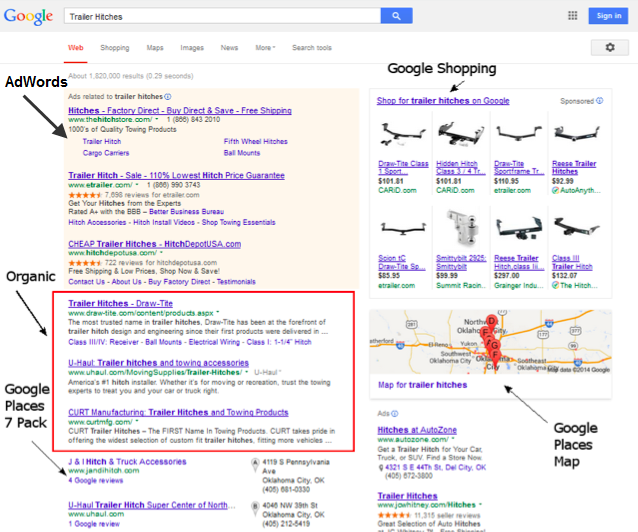
Task: Open CURT Manufacturing Trailer Hitches result
Action: [178, 412]
